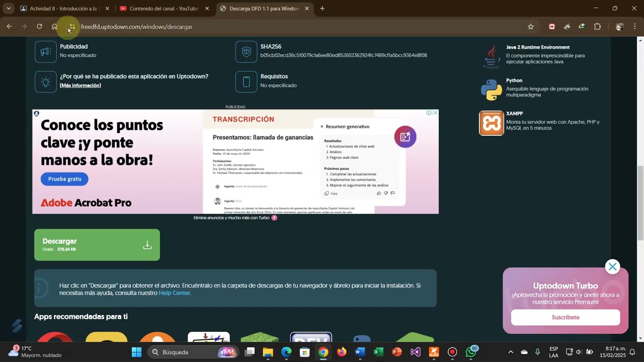The image size is (644, 362).
Task: Open Excel from taskbar
Action: pos(378,352)
